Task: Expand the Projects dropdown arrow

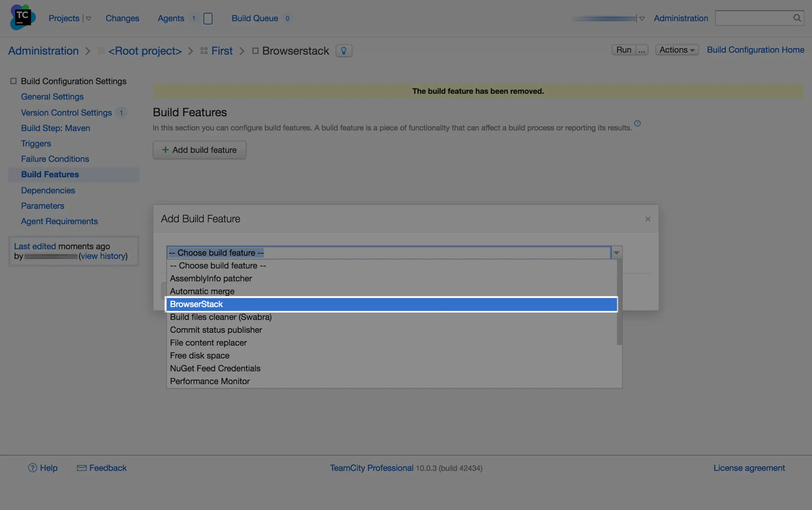Action: click(89, 19)
